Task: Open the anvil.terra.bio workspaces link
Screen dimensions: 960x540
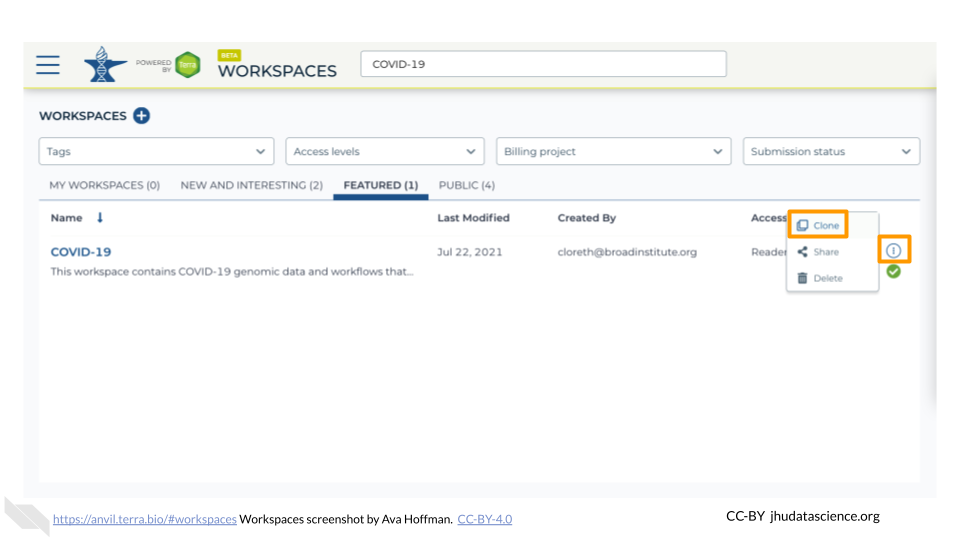Action: pos(144,519)
